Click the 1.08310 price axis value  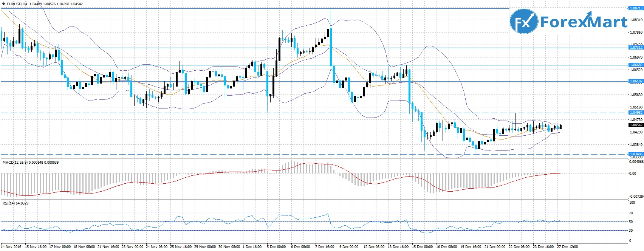[636, 20]
